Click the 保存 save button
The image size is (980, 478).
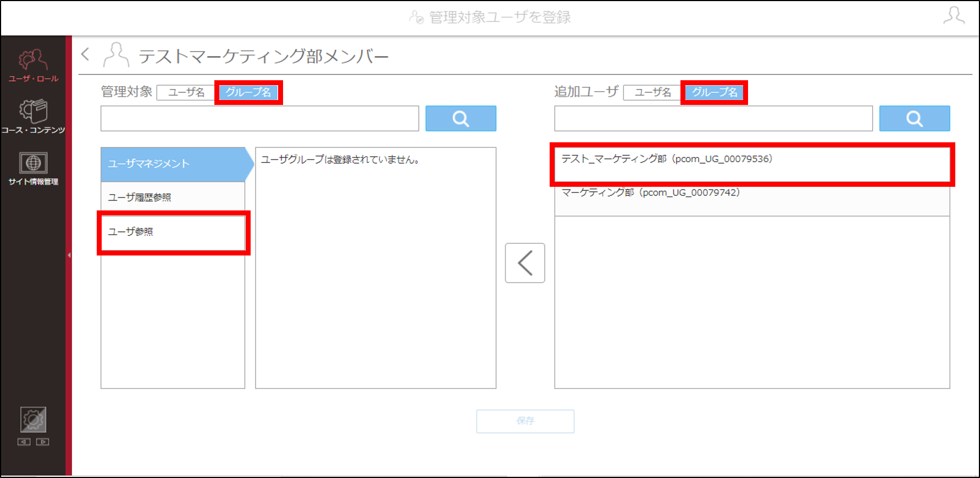pyautogui.click(x=525, y=421)
